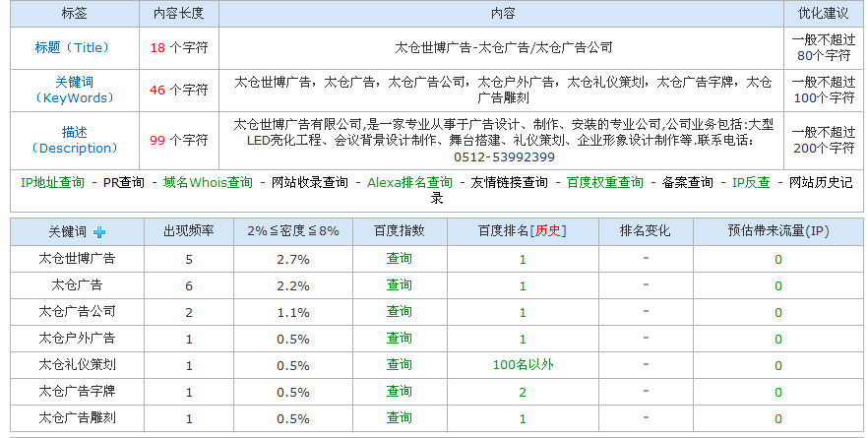Click phone number 0512-53992399

point(504,157)
